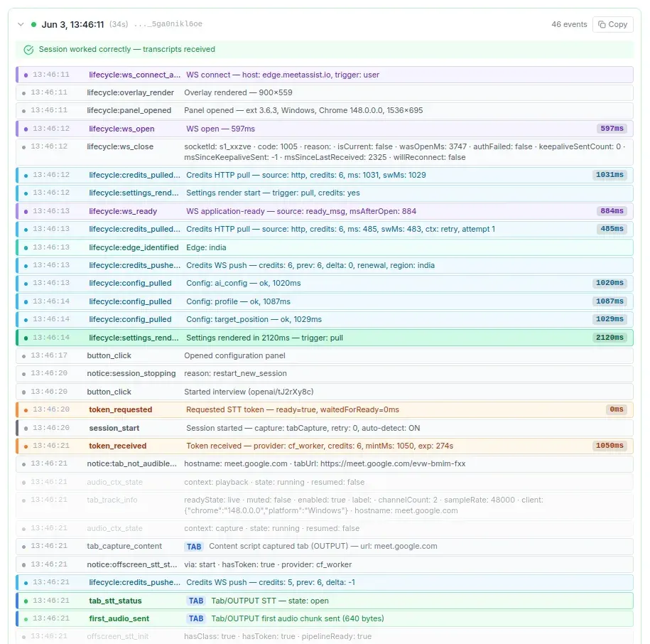Viewport: 650px width, 644px height.
Task: Click TAB badge on tab_capture_content row
Action: pyautogui.click(x=194, y=547)
